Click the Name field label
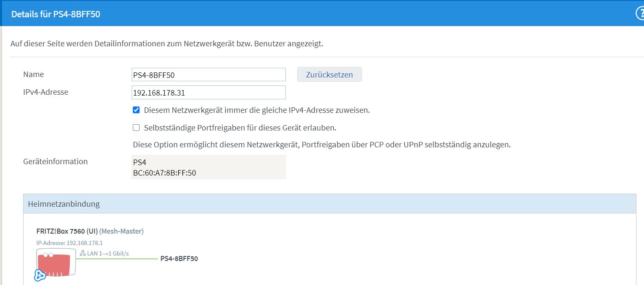Viewport: 644px width, 285px height. (x=34, y=75)
